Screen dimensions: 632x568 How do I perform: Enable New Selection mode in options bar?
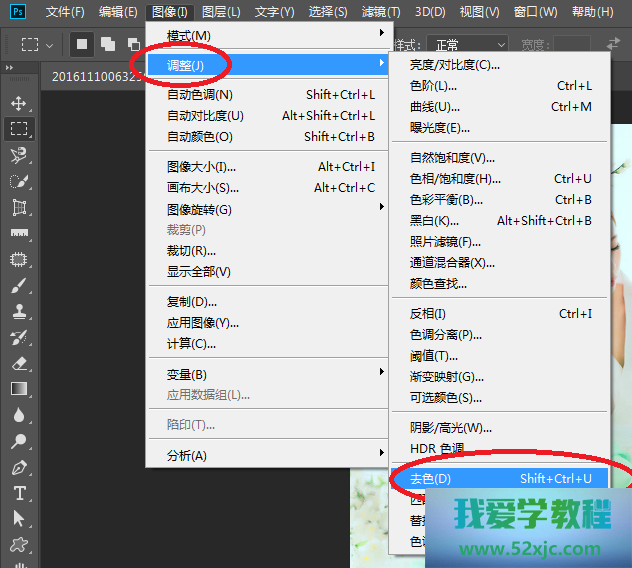[82, 45]
